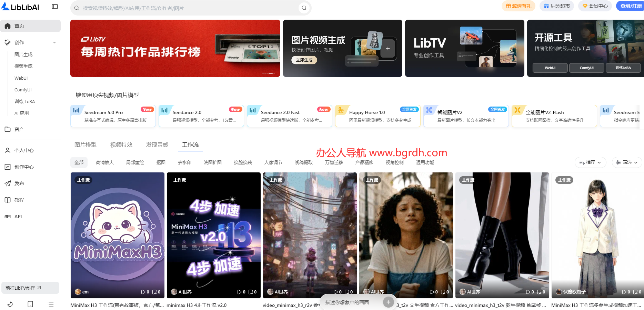Click the 创作中心 chart icon
644x310 pixels.
click(x=8, y=167)
